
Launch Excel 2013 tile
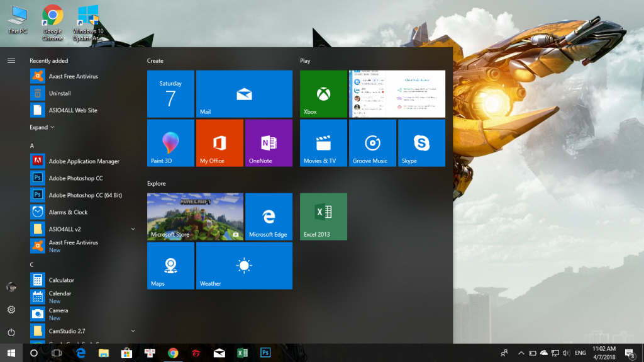tap(323, 216)
